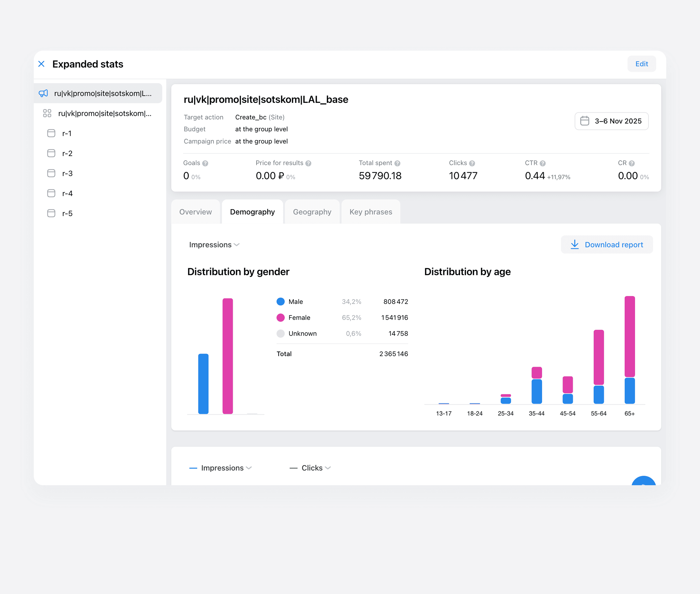The width and height of the screenshot is (700, 594).
Task: Switch to the Key phrases tab
Action: click(371, 212)
